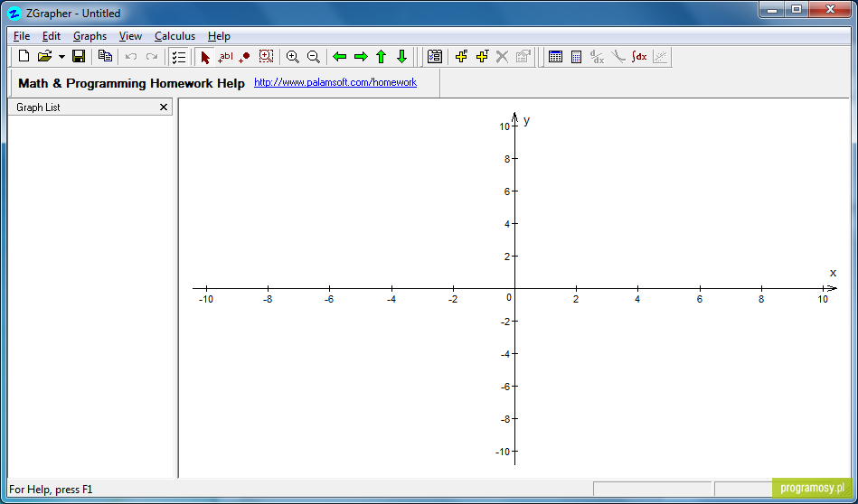
Task: Click the Undo arrow icon
Action: click(131, 56)
